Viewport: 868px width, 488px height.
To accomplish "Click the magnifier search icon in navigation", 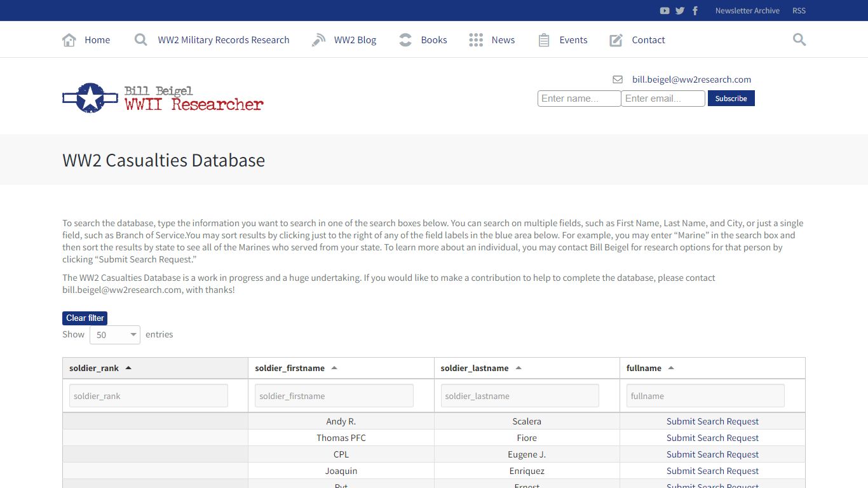I will pyautogui.click(x=799, y=40).
